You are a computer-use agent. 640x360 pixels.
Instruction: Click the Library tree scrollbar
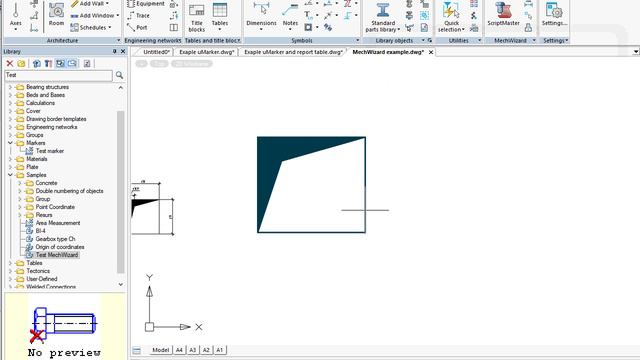120,192
